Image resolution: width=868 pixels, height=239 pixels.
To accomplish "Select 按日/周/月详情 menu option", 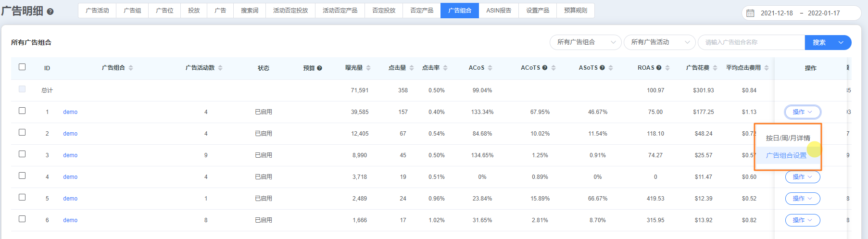I will 788,138.
